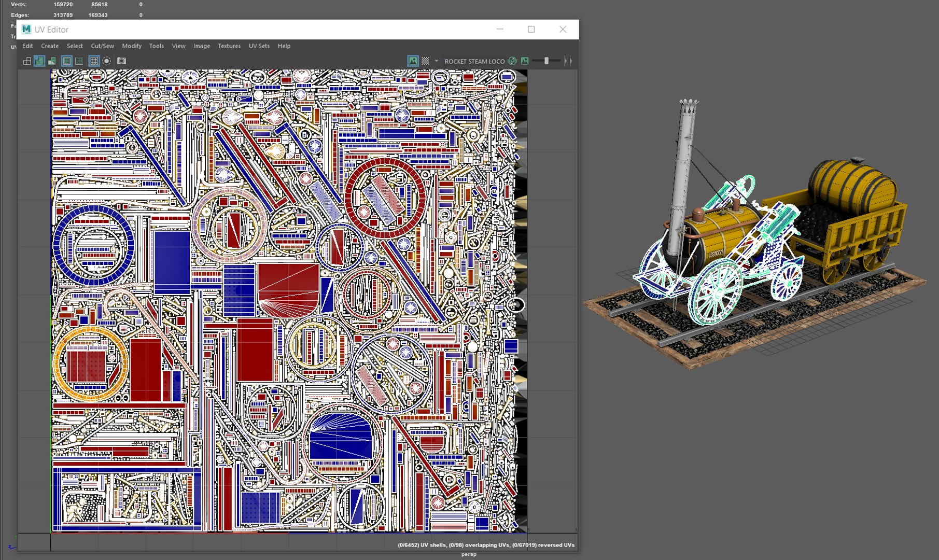Toggle the texture borders display icon
This screenshot has height=560, width=939.
coord(67,61)
